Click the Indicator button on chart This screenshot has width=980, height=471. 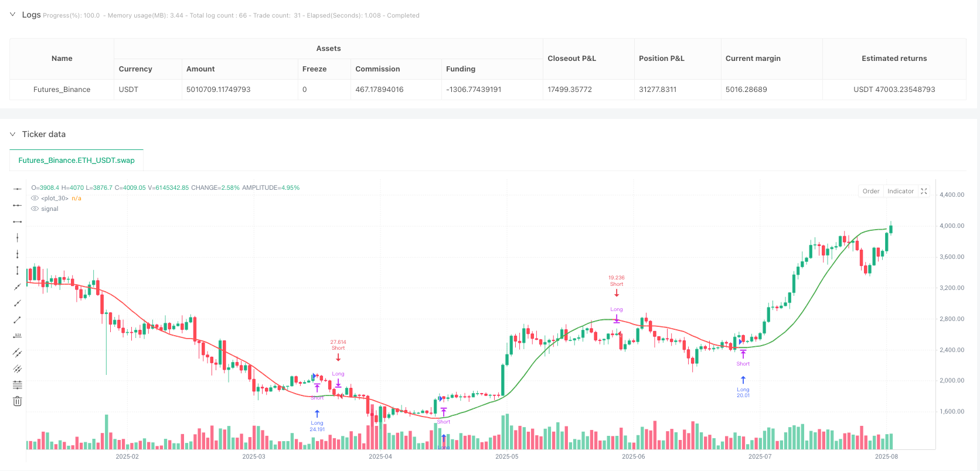[900, 191]
